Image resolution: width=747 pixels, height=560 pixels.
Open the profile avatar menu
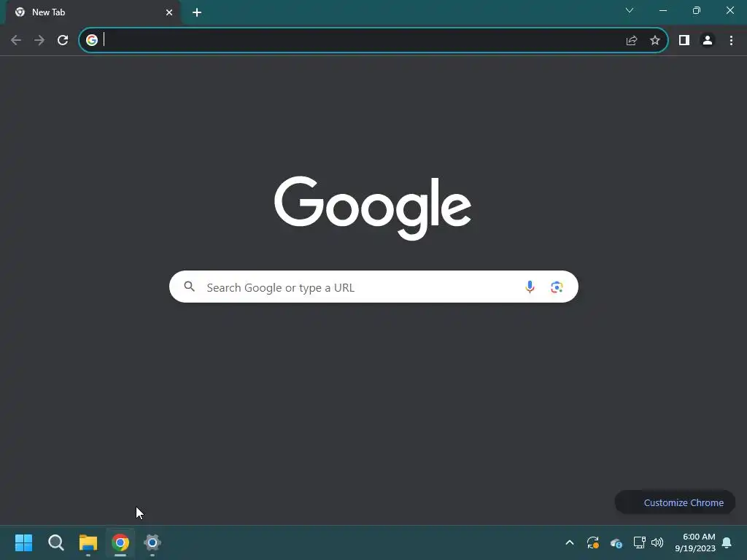[x=708, y=41]
